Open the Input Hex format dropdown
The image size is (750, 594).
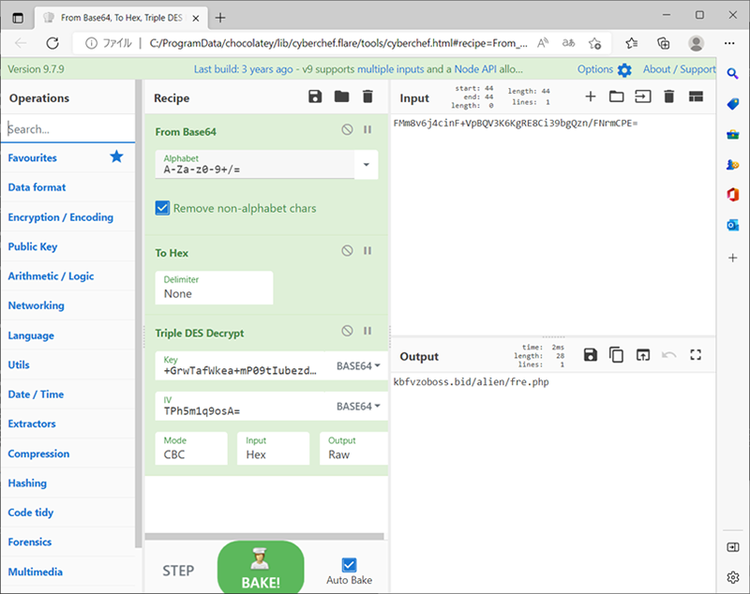tap(273, 448)
